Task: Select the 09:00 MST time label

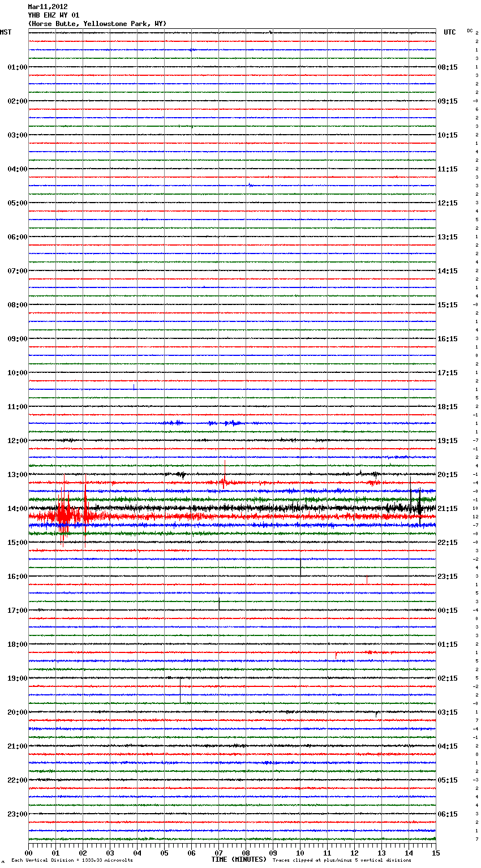Action: click(17, 339)
